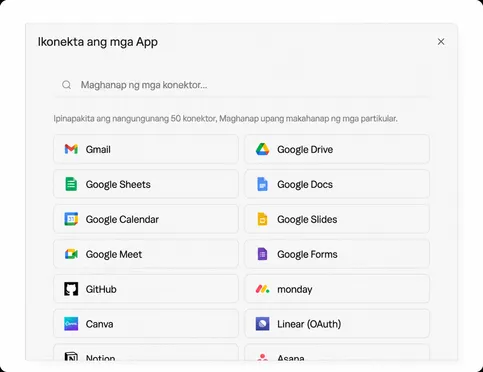Click the Asana logo icon
Viewport: 483px width, 372px height.
click(262, 357)
